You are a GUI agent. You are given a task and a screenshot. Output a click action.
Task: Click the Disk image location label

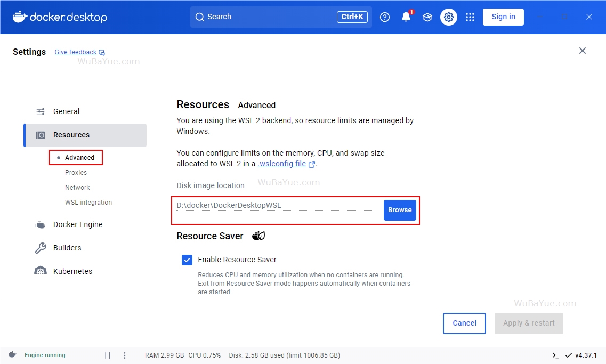click(211, 186)
